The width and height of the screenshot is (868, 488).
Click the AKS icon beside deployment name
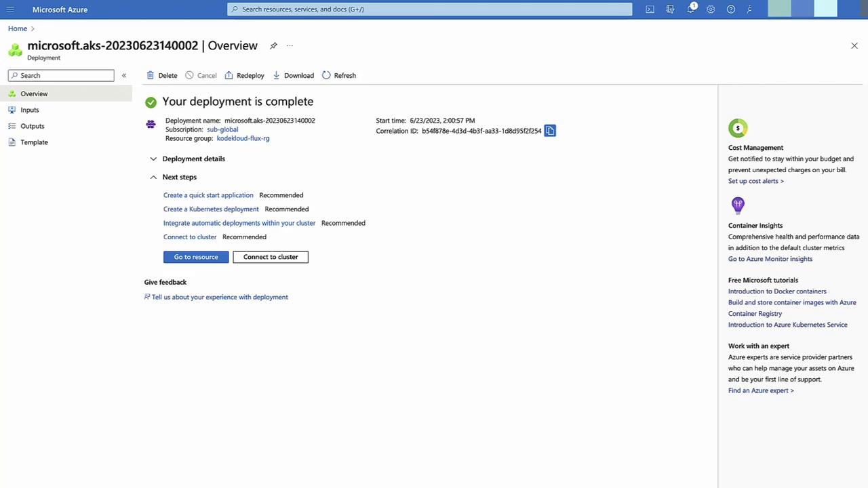151,124
